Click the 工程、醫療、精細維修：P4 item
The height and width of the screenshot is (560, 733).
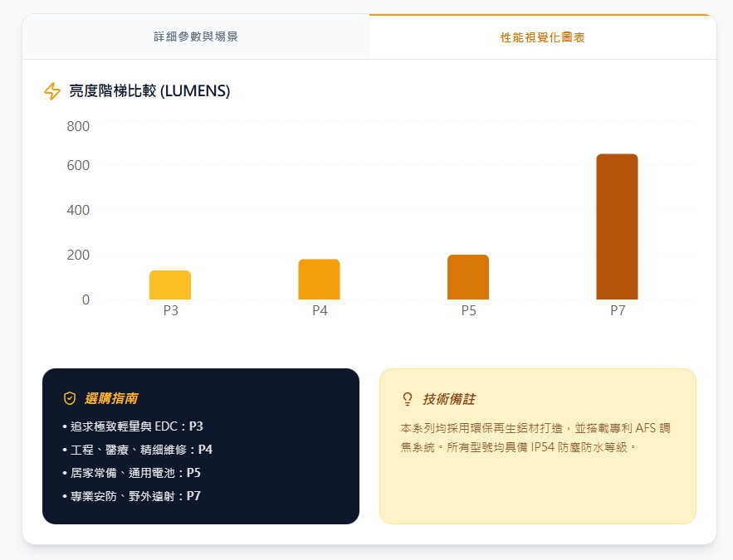(138, 450)
